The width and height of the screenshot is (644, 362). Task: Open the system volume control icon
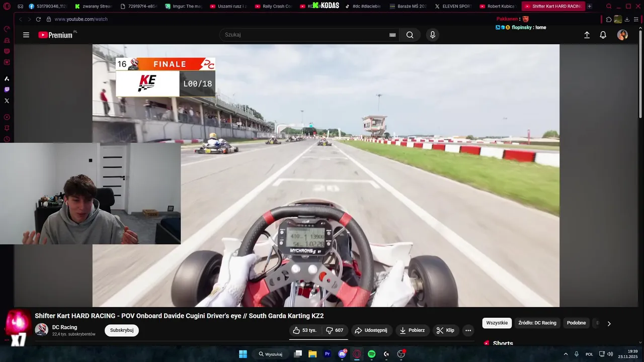[610, 354]
